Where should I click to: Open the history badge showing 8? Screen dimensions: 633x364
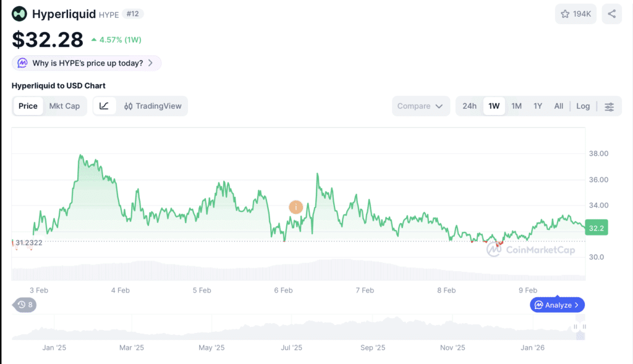(x=25, y=305)
